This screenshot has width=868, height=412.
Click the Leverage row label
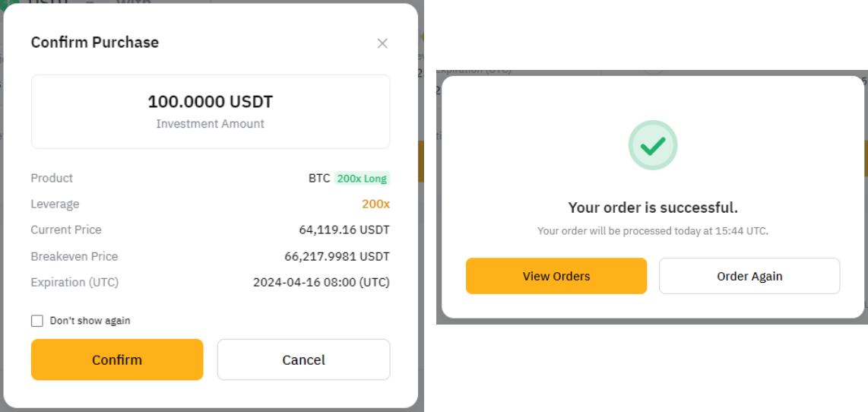55,204
